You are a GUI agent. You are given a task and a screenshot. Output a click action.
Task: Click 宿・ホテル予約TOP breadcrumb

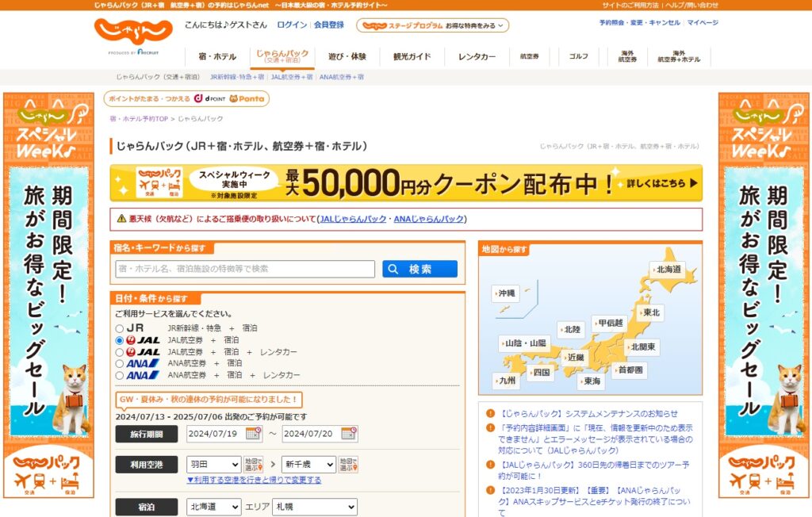tap(139, 119)
